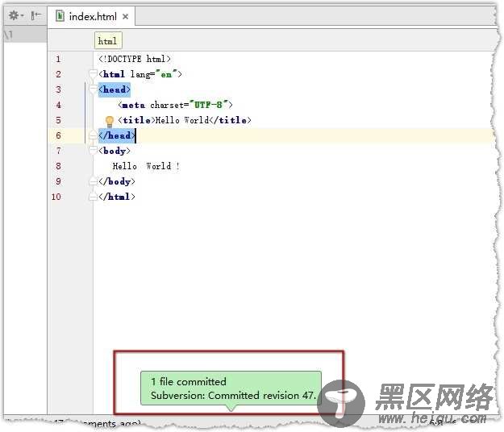Click the DOCTYPE html declaration text

point(135,59)
